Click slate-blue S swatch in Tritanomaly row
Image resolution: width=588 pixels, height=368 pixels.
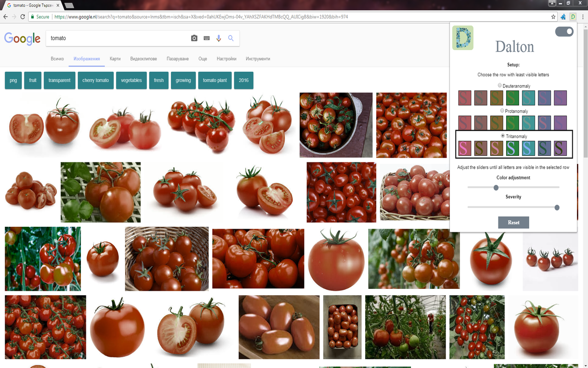pyautogui.click(x=544, y=148)
